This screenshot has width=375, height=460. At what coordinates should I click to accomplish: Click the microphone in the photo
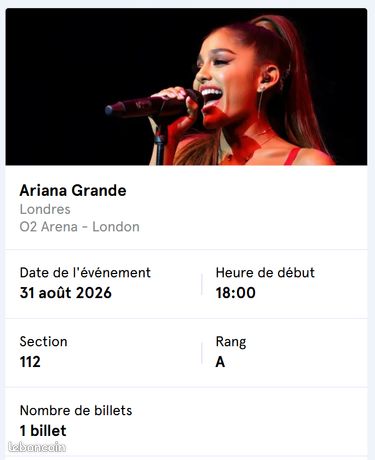click(x=150, y=106)
